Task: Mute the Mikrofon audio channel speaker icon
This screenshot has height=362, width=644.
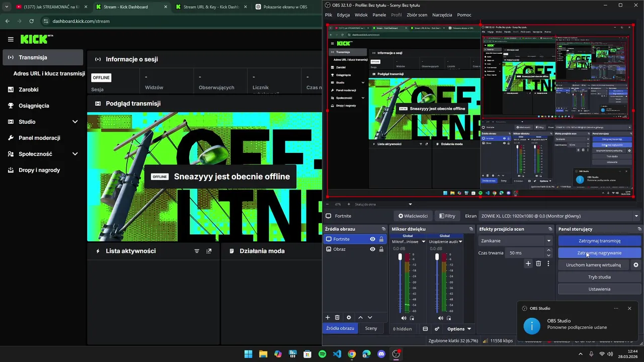Action: [x=404, y=318]
